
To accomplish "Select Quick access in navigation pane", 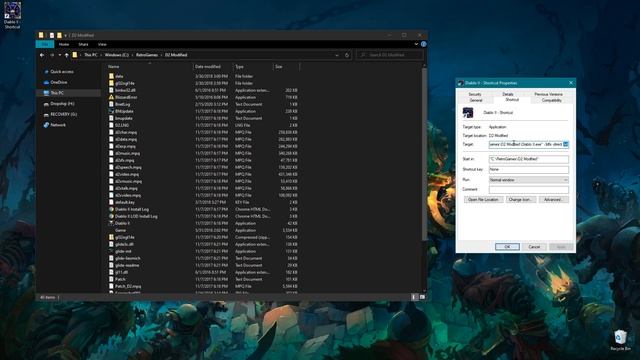I will (62, 72).
